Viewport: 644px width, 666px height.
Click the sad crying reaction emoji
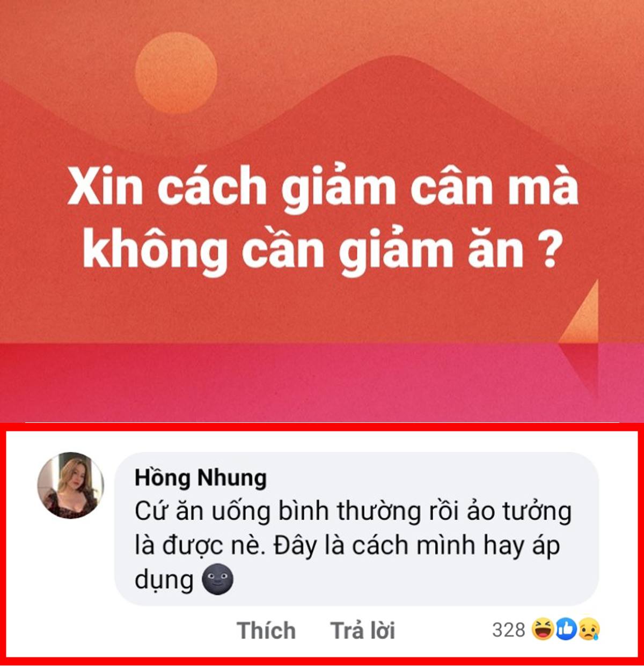coord(589,629)
